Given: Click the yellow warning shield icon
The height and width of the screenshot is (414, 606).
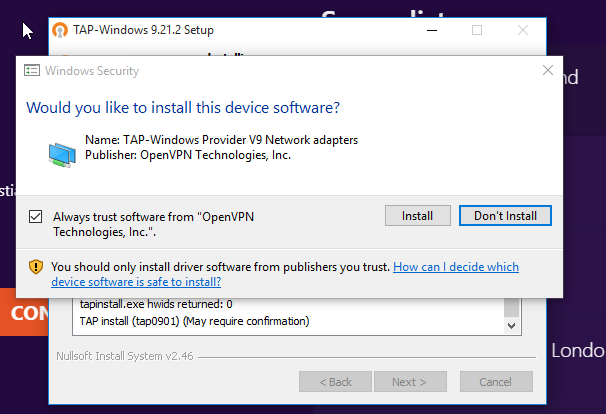Looking at the screenshot, I should (36, 267).
